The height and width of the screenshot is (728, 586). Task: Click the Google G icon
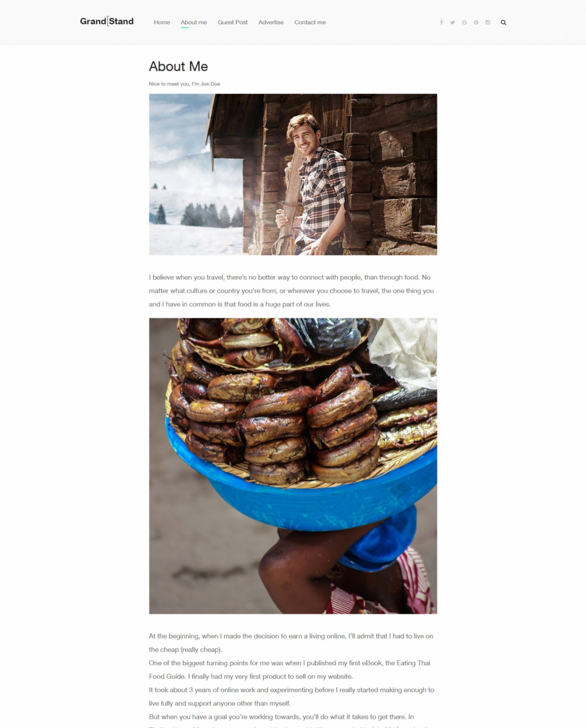click(464, 22)
